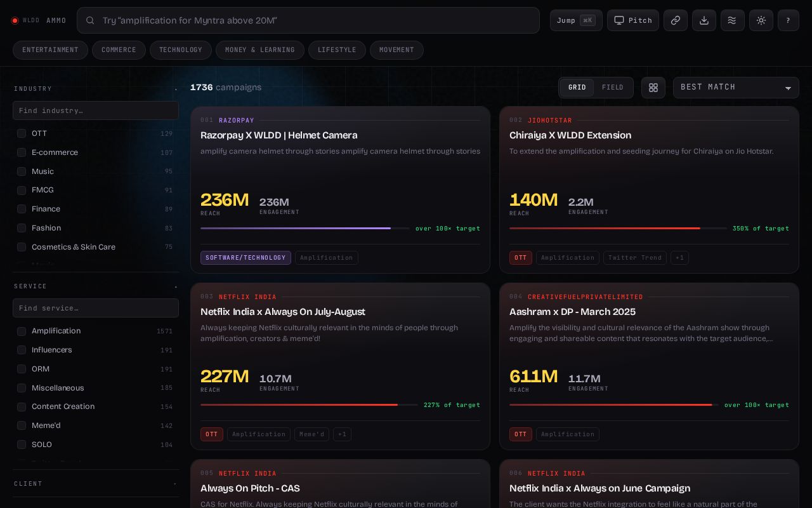This screenshot has height=508, width=812.
Task: Click the Software/Technology tag on Razorpay card
Action: pos(246,258)
